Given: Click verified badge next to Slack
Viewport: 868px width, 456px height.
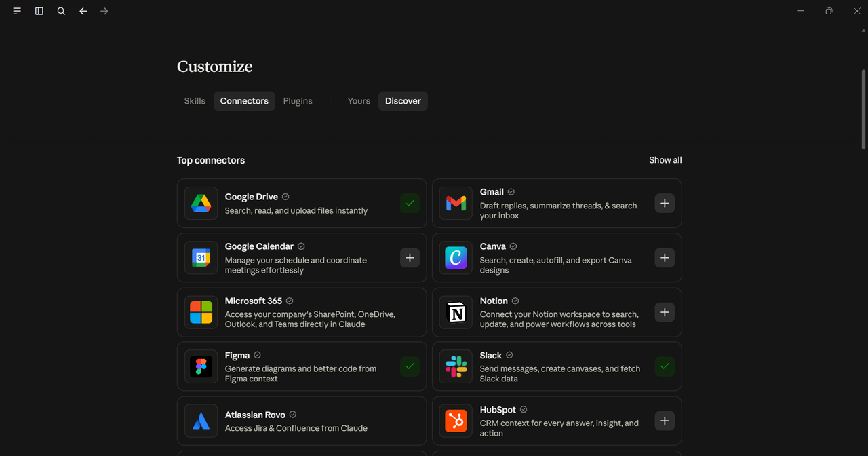Looking at the screenshot, I should click(x=509, y=355).
